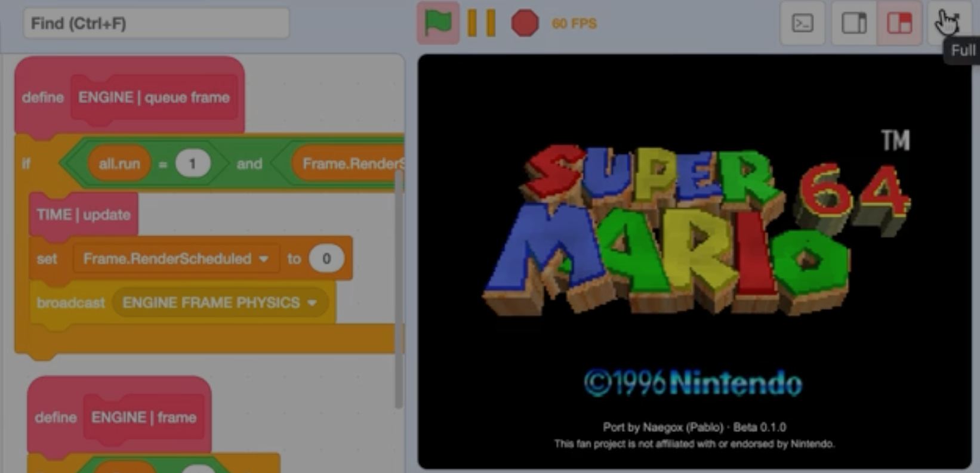Image resolution: width=980 pixels, height=473 pixels.
Task: Switch to small stage layout icon
Action: [853, 23]
